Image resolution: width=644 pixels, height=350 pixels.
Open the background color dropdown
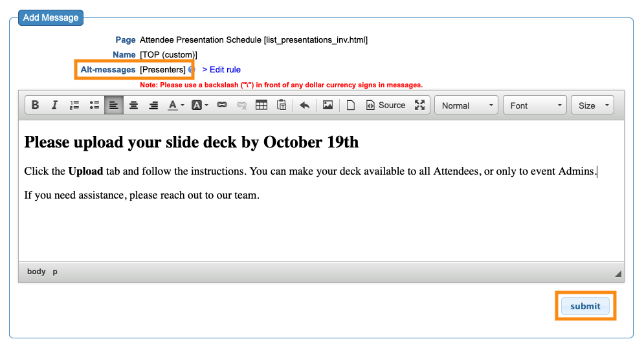199,105
